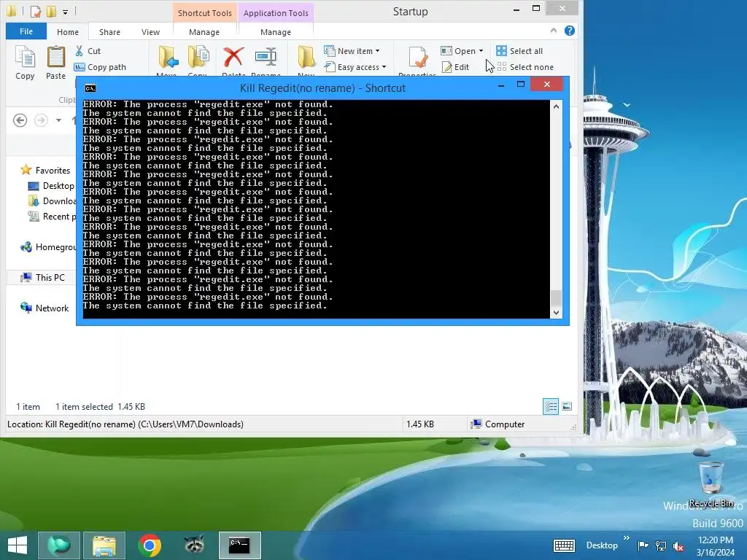Switch to the details view icon
The image size is (747, 560).
[551, 406]
